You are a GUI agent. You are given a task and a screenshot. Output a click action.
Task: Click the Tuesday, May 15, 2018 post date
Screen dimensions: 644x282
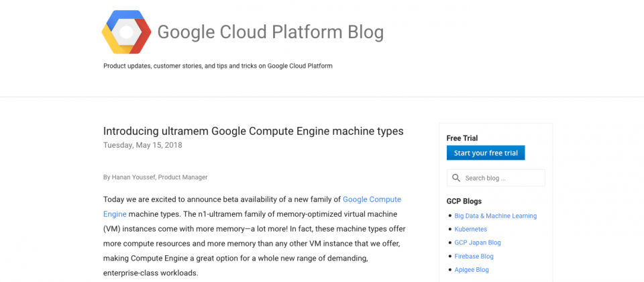tap(142, 145)
